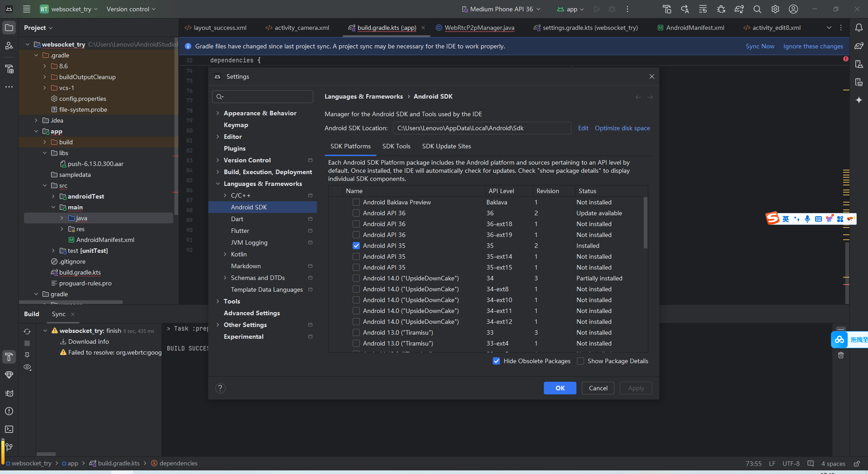This screenshot has height=474, width=868.
Task: Select SDK Platforms tab
Action: 350,146
